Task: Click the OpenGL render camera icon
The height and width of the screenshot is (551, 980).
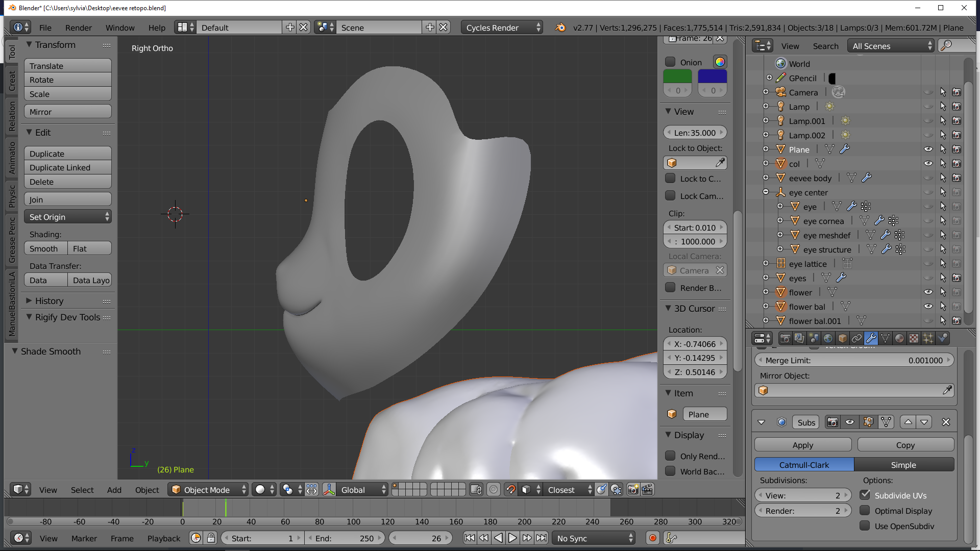Action: click(632, 490)
